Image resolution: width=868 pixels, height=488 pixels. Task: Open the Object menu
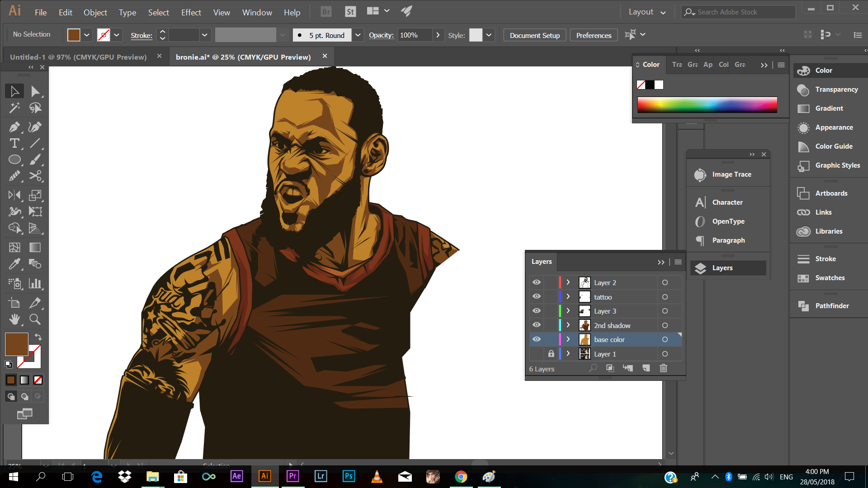point(95,13)
